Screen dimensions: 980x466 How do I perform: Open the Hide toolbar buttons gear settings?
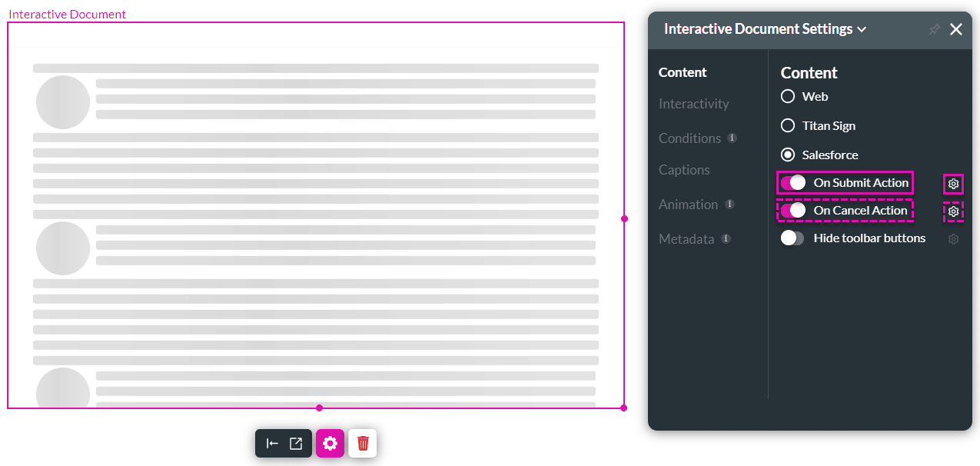(x=953, y=238)
